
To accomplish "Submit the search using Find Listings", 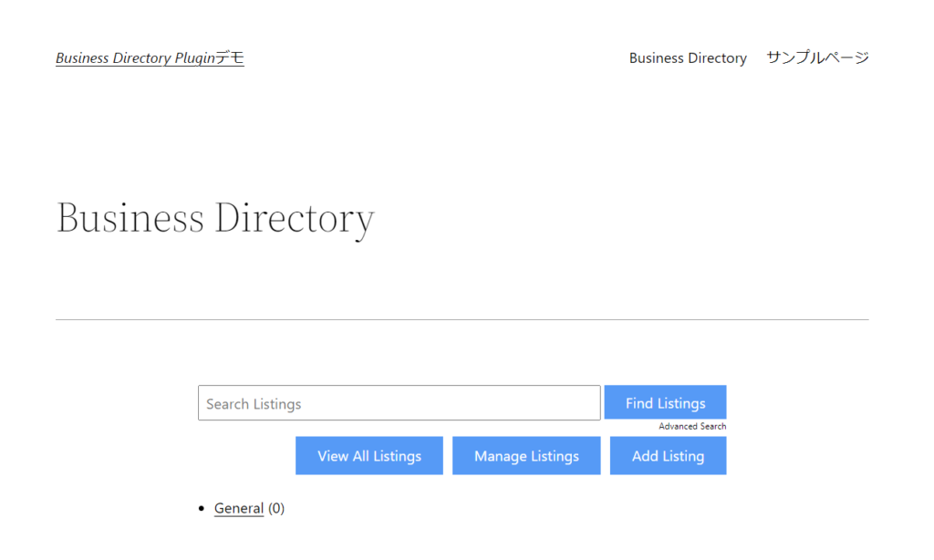I will click(665, 403).
